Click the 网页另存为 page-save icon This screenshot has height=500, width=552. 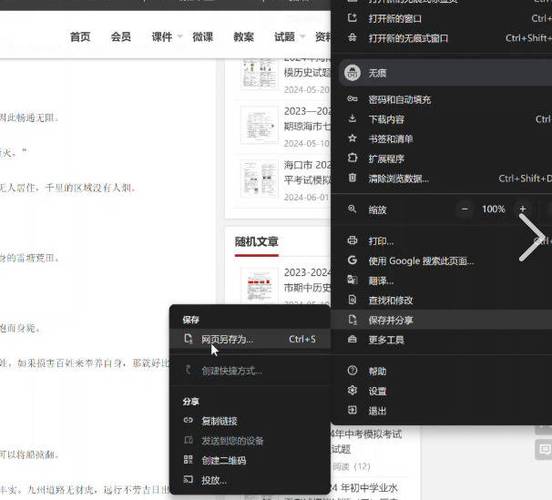click(x=188, y=339)
